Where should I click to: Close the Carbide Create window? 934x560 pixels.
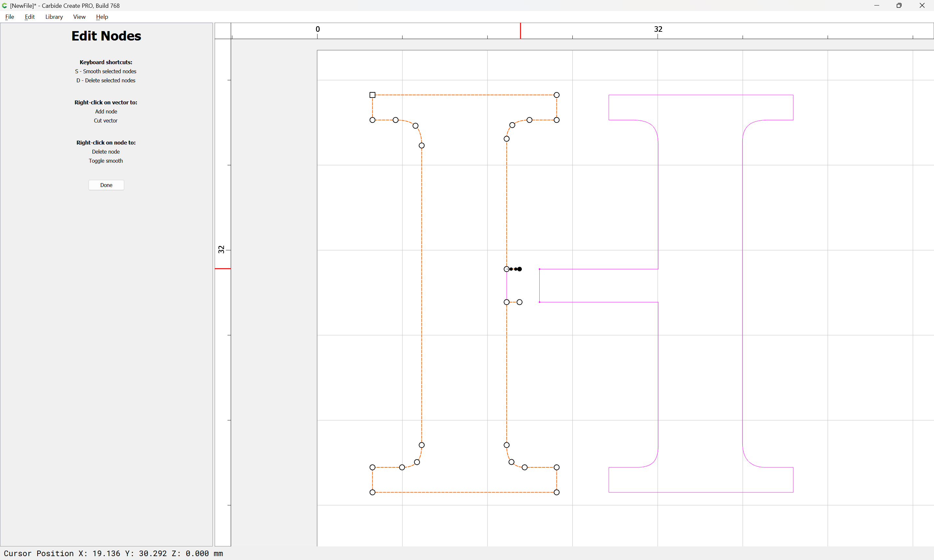[x=922, y=6]
